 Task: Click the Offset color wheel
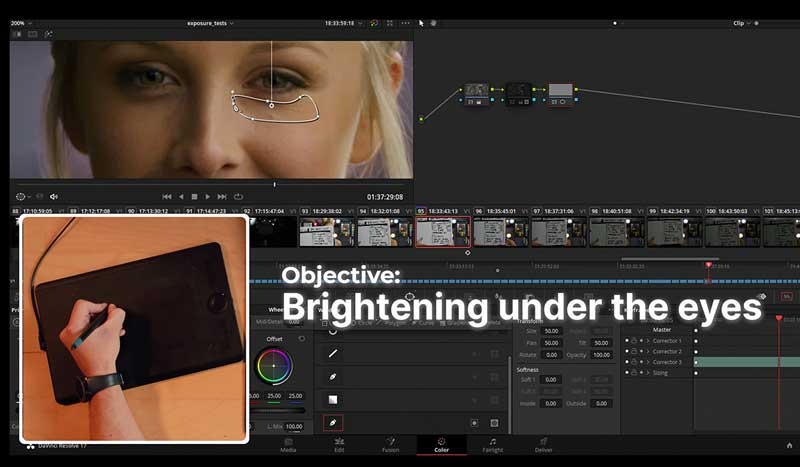274,366
